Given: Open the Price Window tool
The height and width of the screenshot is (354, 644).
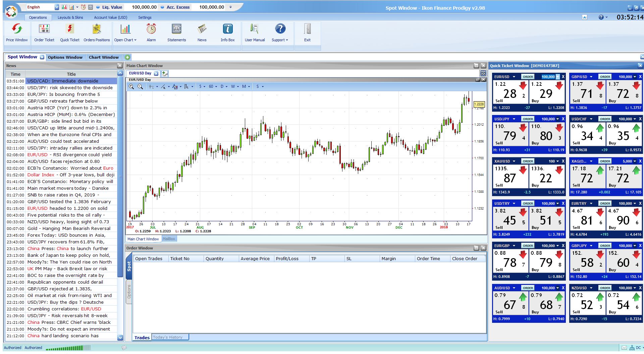Looking at the screenshot, I should 17,33.
